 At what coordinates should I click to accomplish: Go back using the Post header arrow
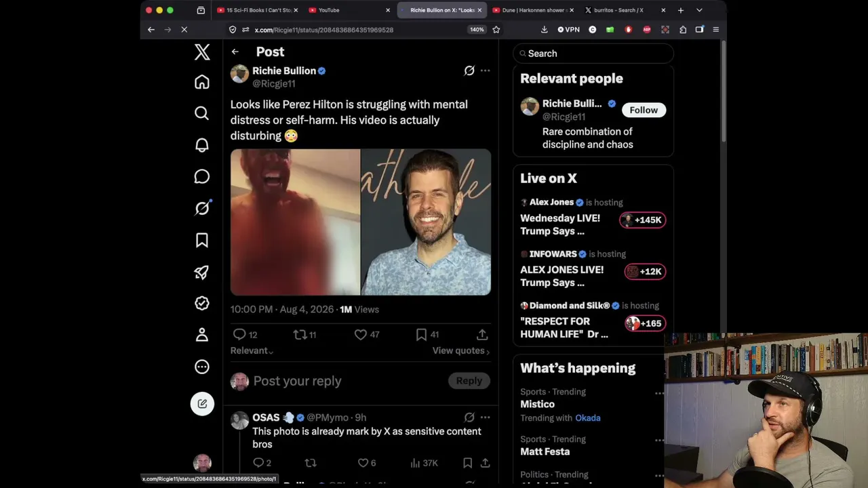(235, 52)
